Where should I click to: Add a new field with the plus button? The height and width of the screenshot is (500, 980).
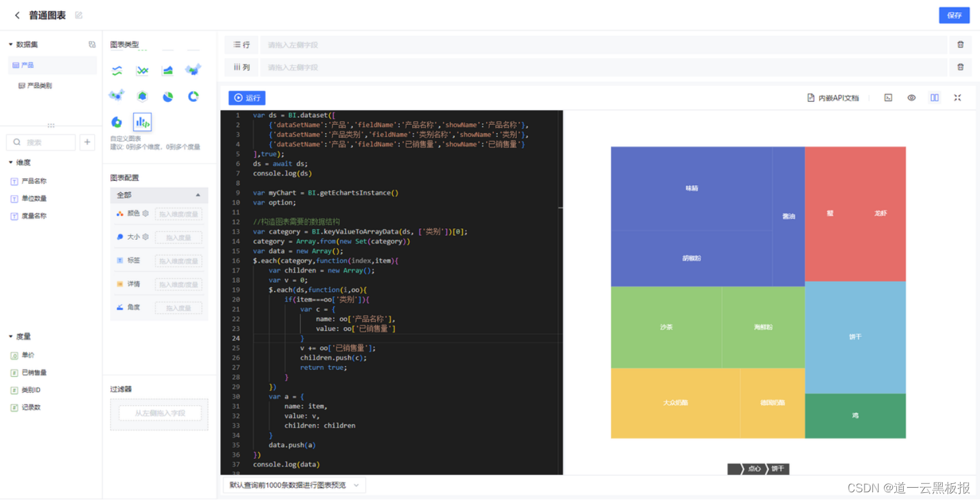(x=88, y=142)
